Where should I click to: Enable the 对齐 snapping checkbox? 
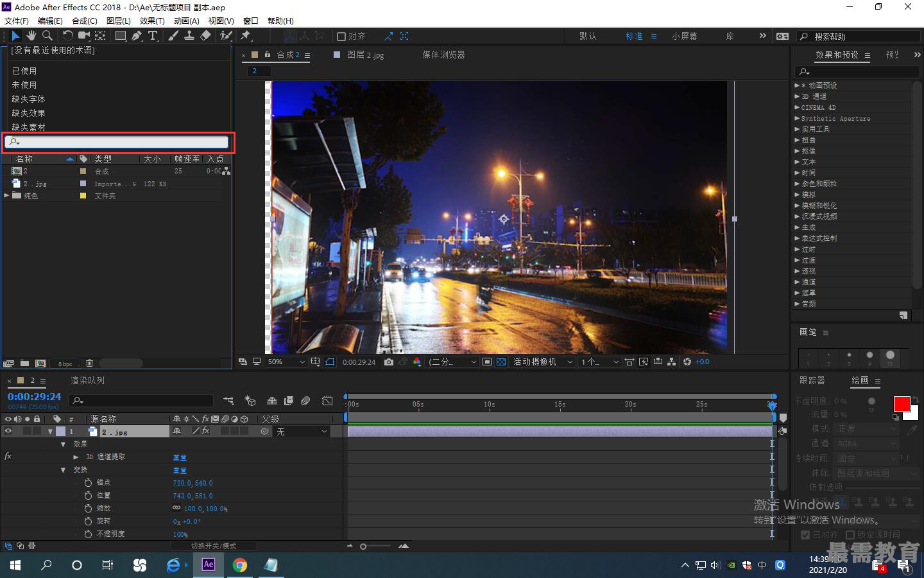point(341,37)
